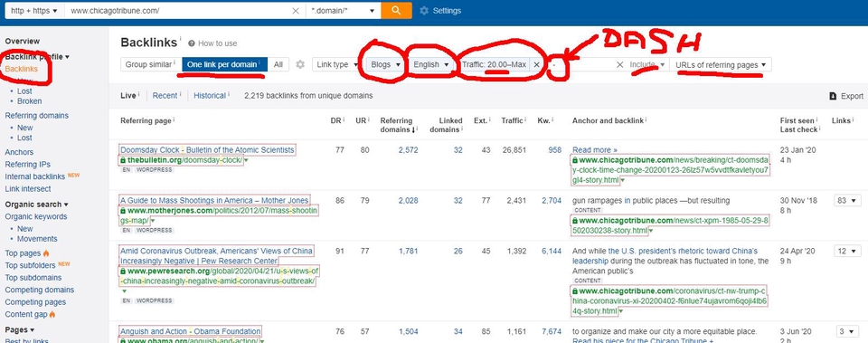The width and height of the screenshot is (868, 343).
Task: Collapse Organic search section
Action: (36, 204)
